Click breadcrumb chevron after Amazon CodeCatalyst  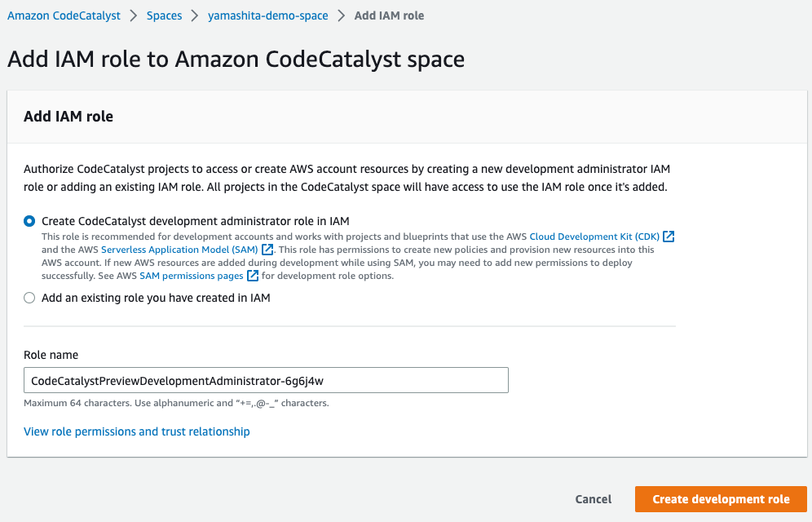134,16
